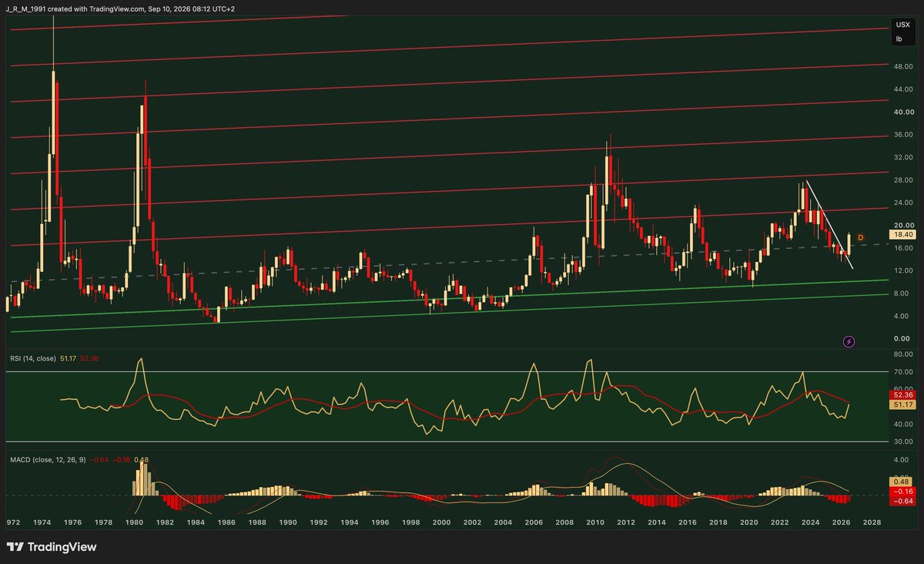Click the 28.00 price scale label

(902, 180)
